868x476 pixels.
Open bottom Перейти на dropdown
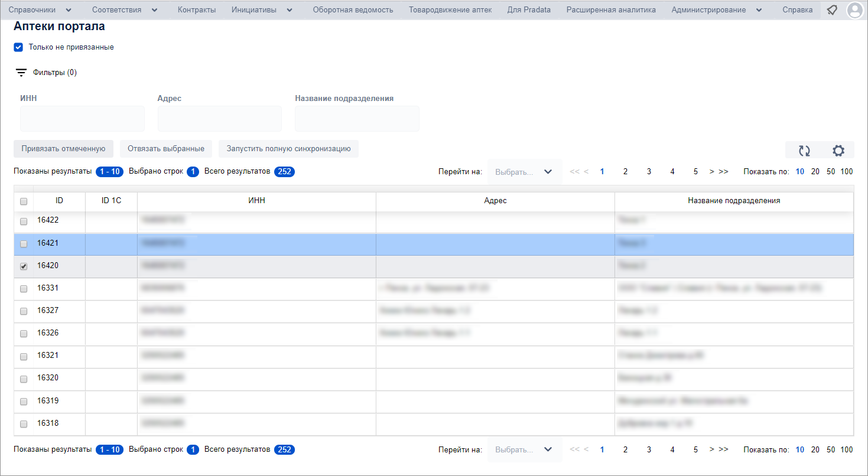pyautogui.click(x=524, y=449)
